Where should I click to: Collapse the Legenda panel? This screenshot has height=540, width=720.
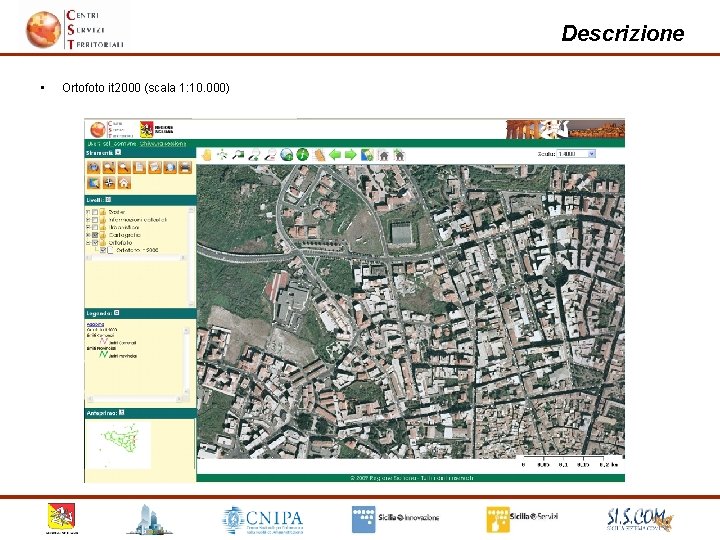click(117, 313)
